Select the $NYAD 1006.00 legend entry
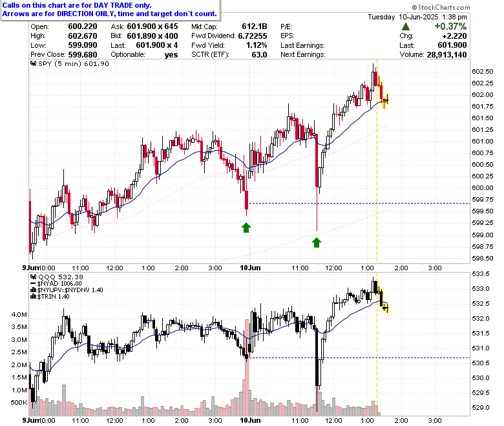Image resolution: width=504 pixels, height=426 pixels. click(59, 284)
